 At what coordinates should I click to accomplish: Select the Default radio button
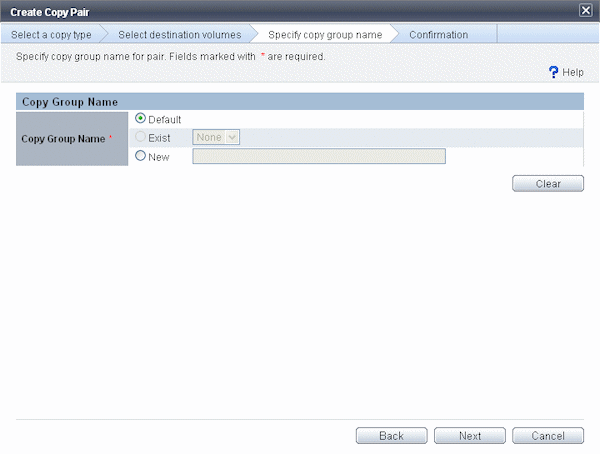(x=140, y=118)
